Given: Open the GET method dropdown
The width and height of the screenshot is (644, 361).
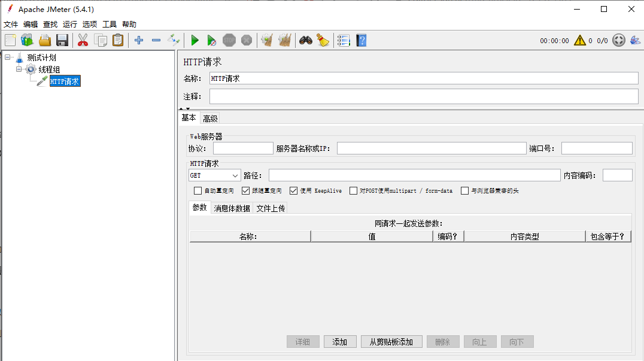Looking at the screenshot, I should click(x=214, y=175).
